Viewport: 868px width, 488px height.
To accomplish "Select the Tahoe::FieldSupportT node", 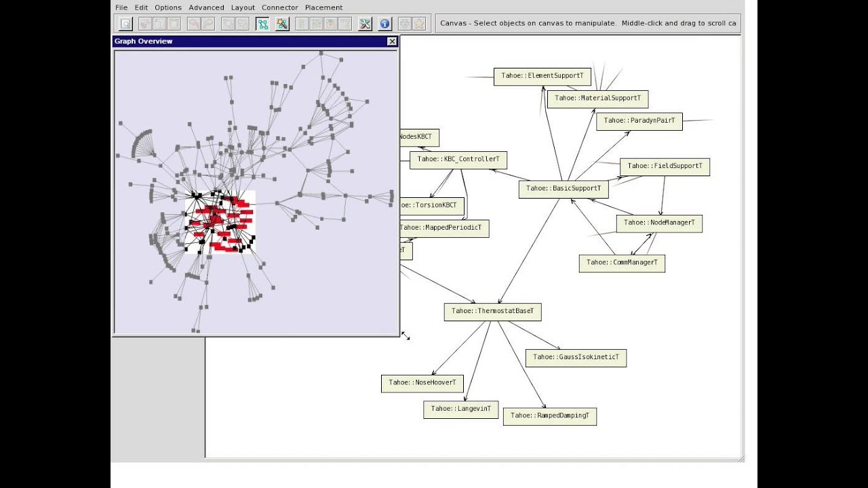I will point(665,166).
